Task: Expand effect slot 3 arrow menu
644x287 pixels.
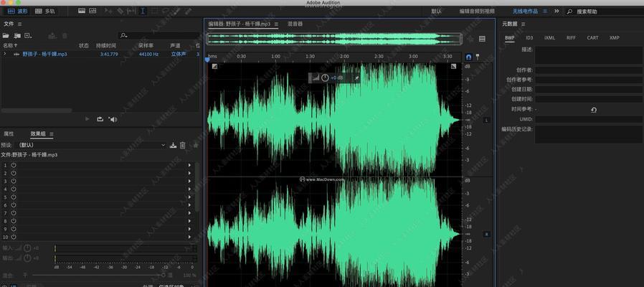Action: point(189,181)
